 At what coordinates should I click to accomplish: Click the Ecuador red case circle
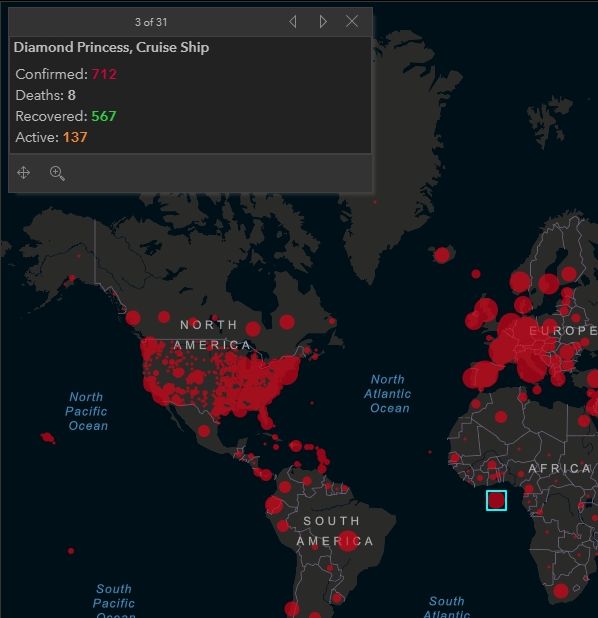[274, 506]
